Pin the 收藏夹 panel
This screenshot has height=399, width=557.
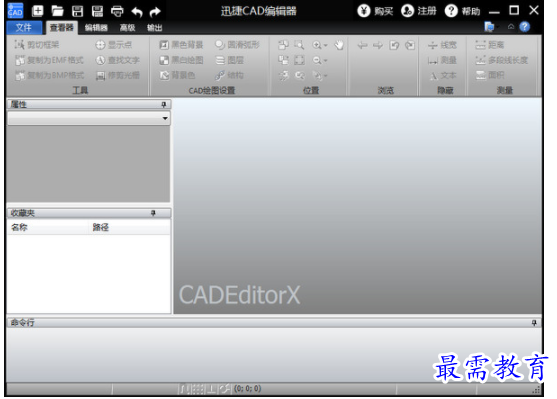(153, 213)
